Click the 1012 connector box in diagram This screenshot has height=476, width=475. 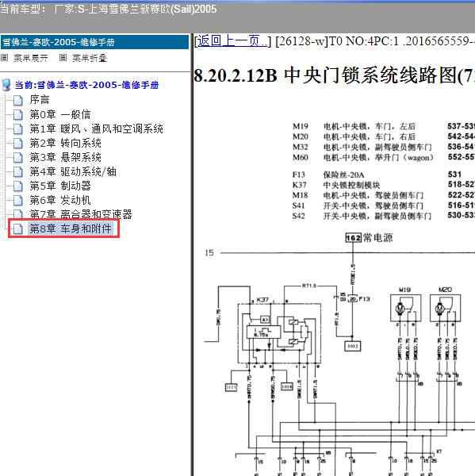point(353,346)
